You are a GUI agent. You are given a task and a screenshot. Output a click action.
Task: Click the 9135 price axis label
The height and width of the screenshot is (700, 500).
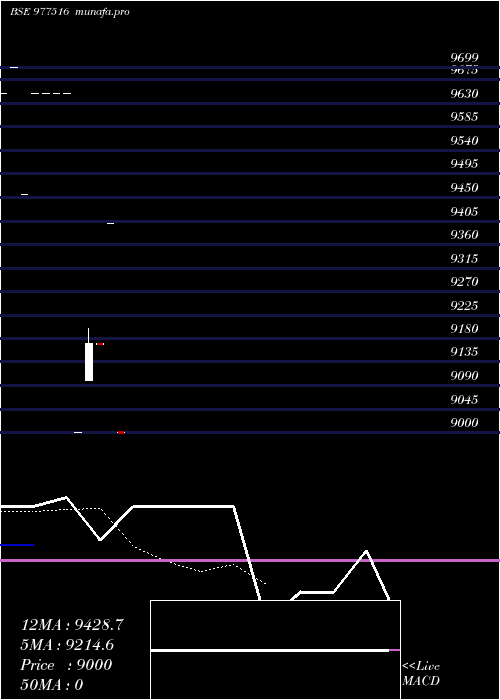click(464, 352)
